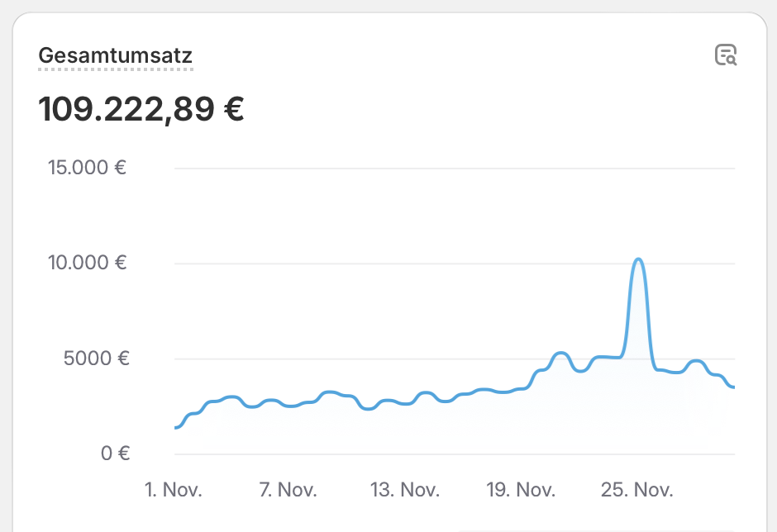Click the 5000 € y-axis label
This screenshot has height=532, width=777.
click(x=97, y=359)
